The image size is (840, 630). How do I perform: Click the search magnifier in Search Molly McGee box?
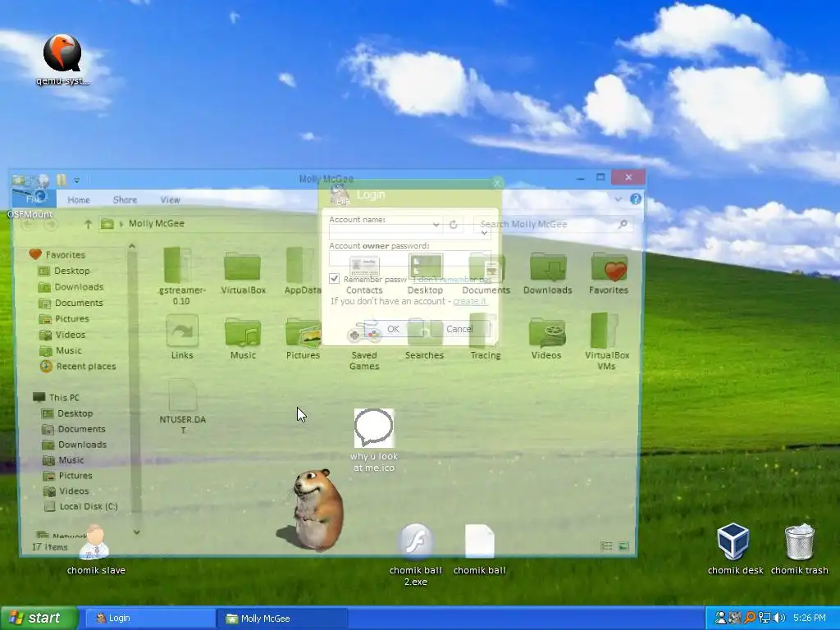coord(623,224)
